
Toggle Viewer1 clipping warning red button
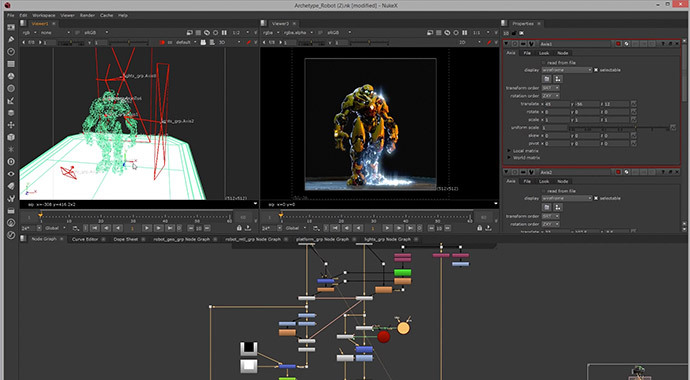162,42
